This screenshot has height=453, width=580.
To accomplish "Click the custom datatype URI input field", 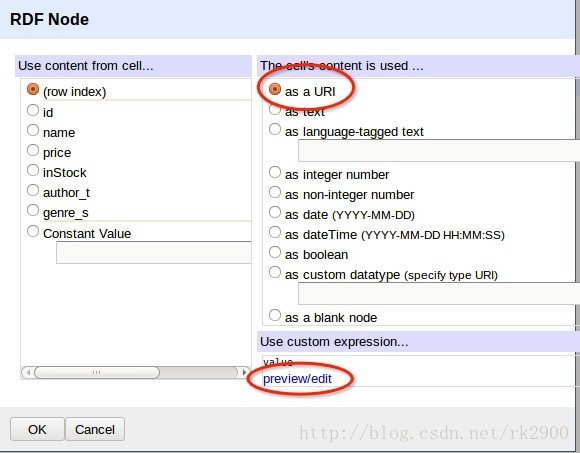I will tap(439, 294).
